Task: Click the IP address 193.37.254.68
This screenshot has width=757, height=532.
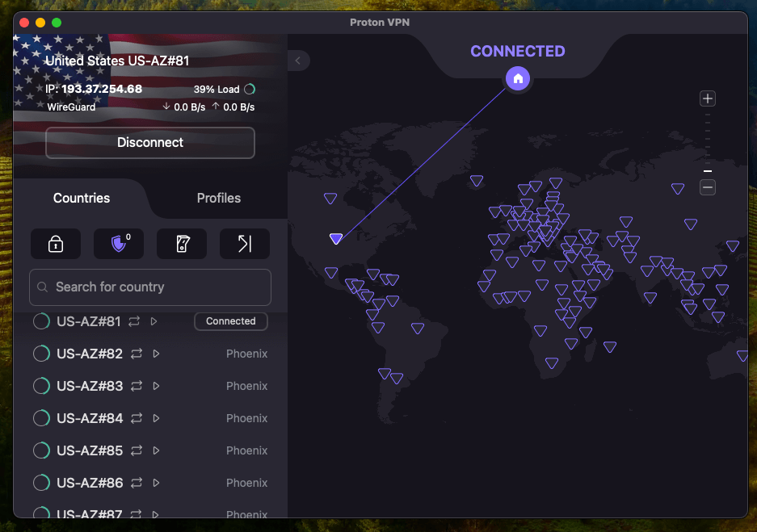Action: pos(102,89)
